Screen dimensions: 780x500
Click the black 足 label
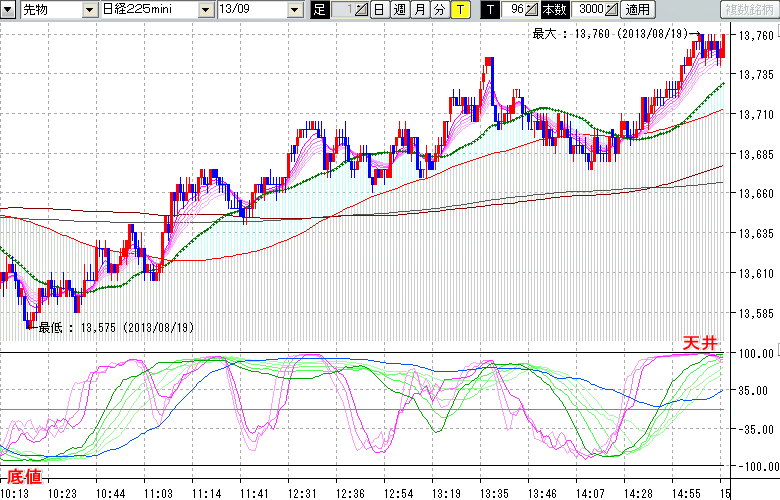(319, 9)
